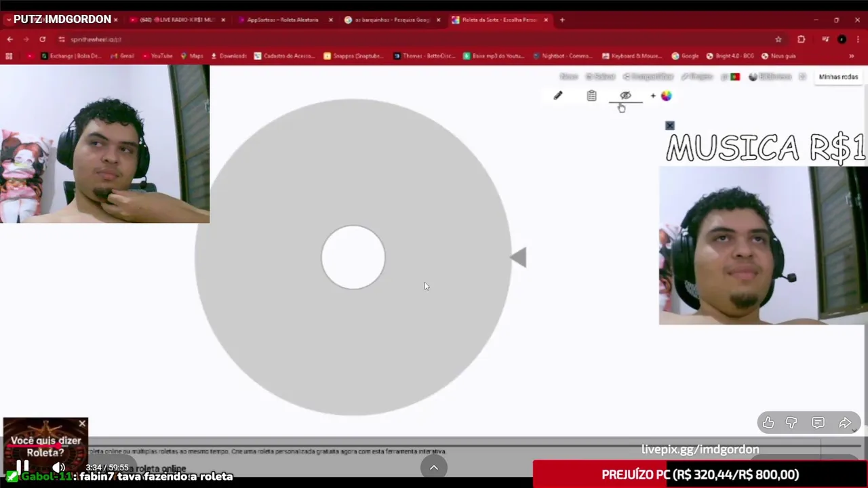Viewport: 868px width, 488px height.
Task: Open a new browser tab
Action: (562, 20)
